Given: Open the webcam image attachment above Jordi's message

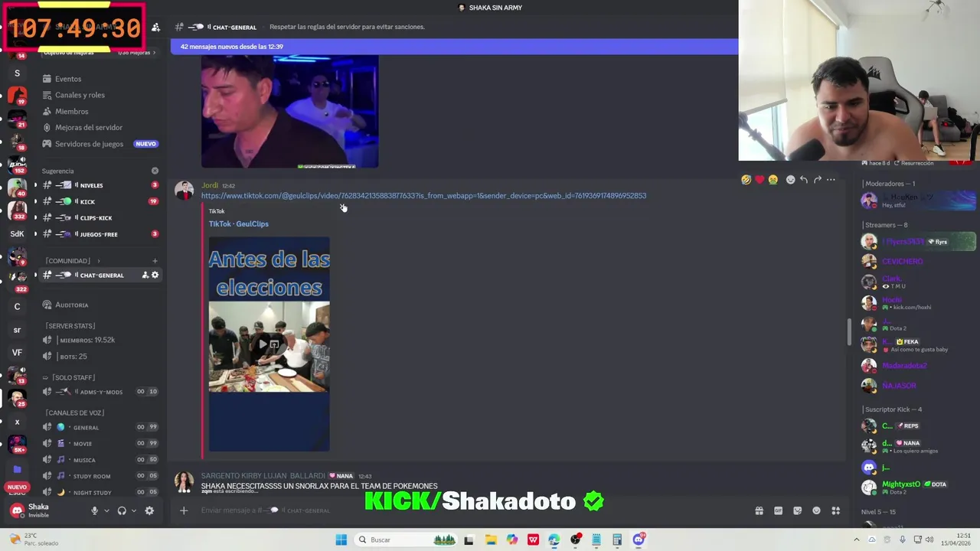Looking at the screenshot, I should click(x=289, y=111).
